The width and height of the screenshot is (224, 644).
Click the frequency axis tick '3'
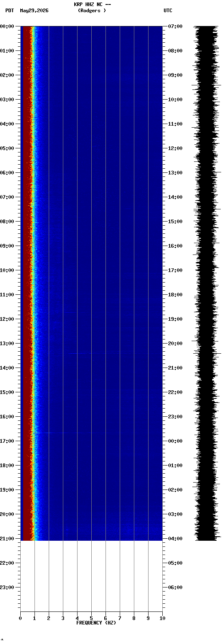click(x=63, y=618)
